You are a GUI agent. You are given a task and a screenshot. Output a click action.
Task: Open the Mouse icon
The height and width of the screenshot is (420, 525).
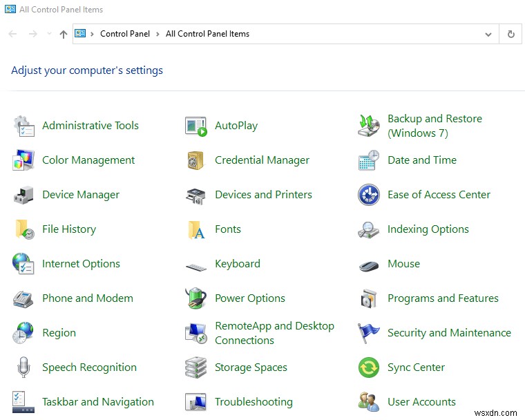tap(369, 265)
